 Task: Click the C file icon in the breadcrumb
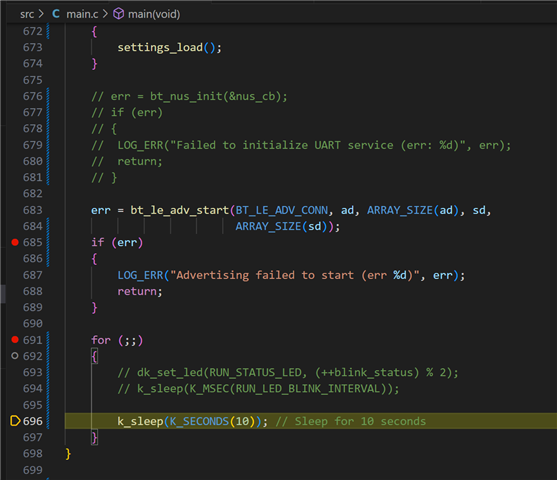[x=56, y=14]
